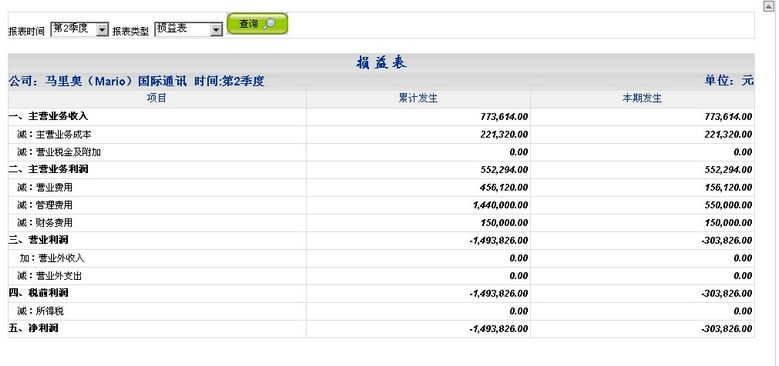Select 本期发生 value for 营业外支出
Viewport: 779px width, 366px height.
[x=743, y=276]
